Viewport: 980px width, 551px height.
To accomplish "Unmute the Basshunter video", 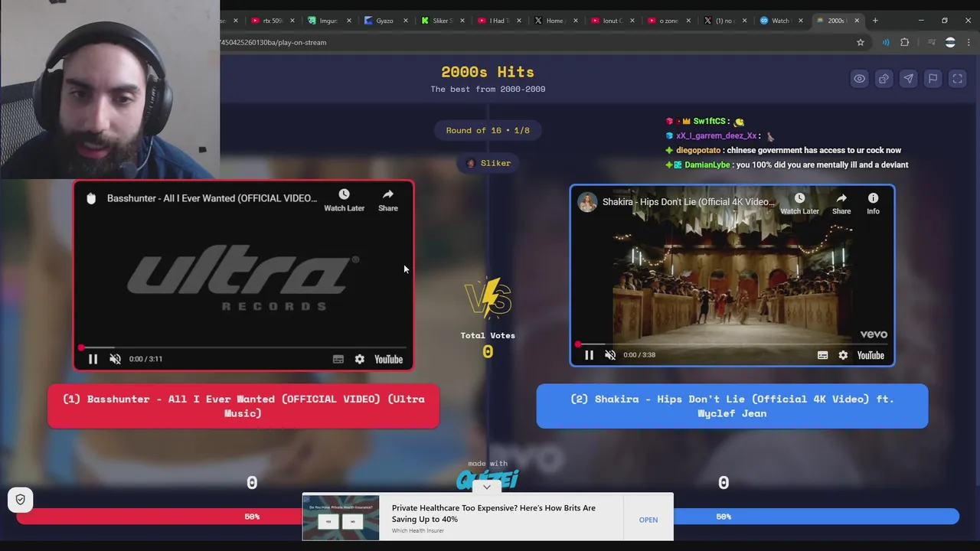I will click(x=115, y=359).
